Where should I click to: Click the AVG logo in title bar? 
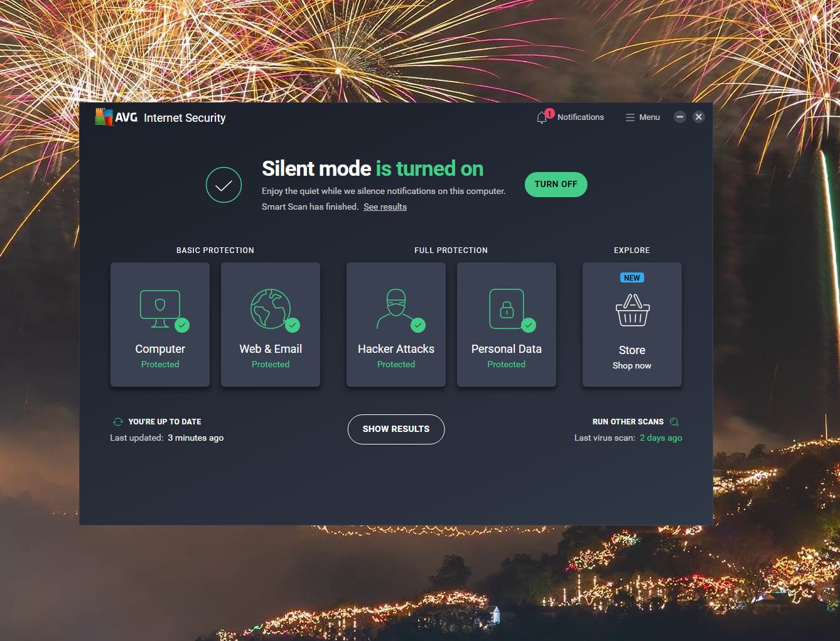click(x=116, y=117)
